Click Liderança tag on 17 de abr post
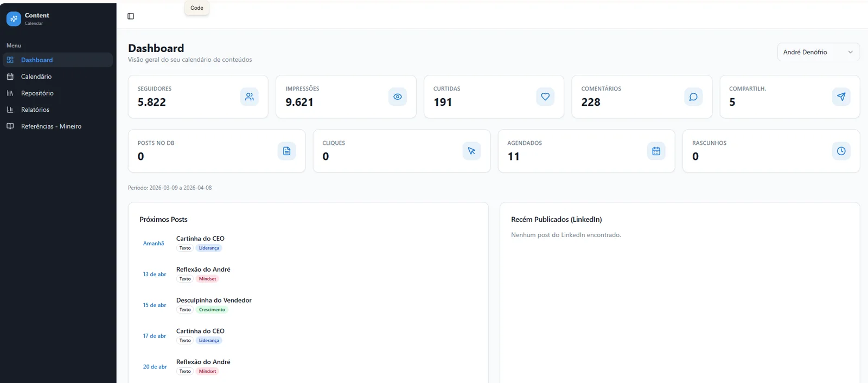 click(x=209, y=341)
